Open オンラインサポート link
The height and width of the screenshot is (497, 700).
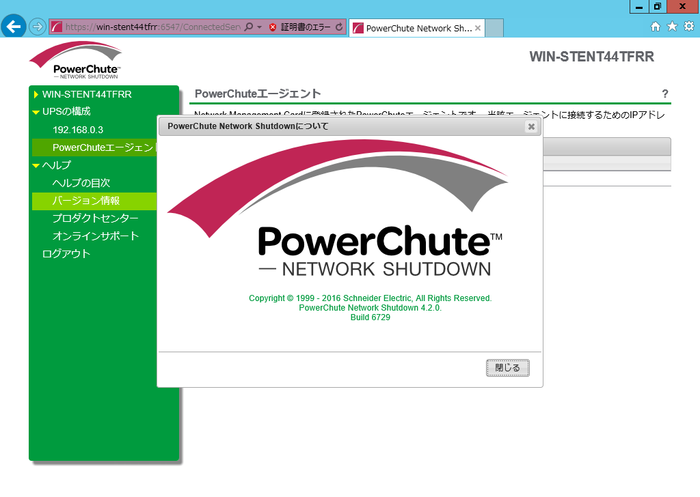pos(96,236)
